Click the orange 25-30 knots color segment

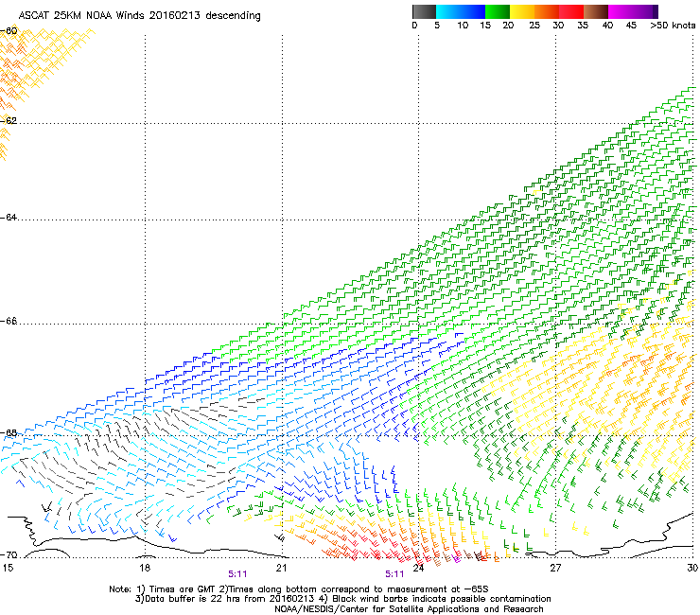[x=547, y=11]
